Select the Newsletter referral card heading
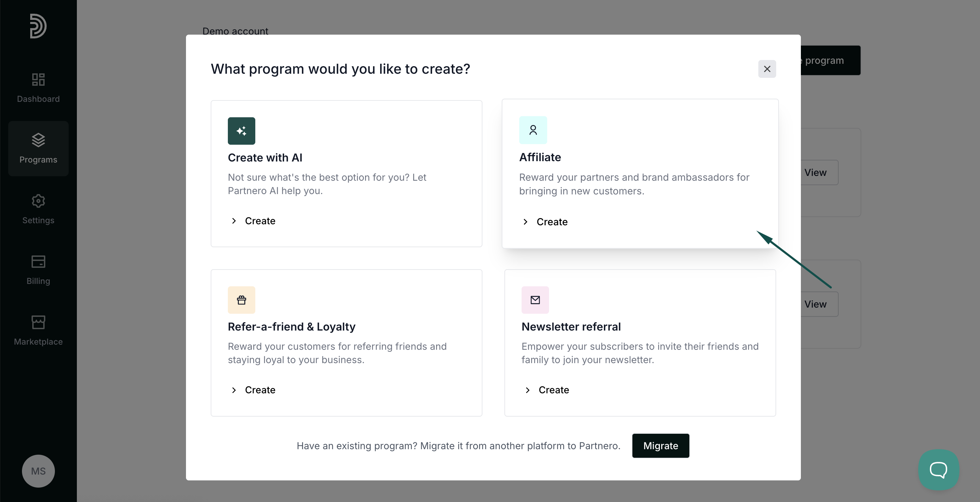Viewport: 980px width, 502px height. point(571,327)
